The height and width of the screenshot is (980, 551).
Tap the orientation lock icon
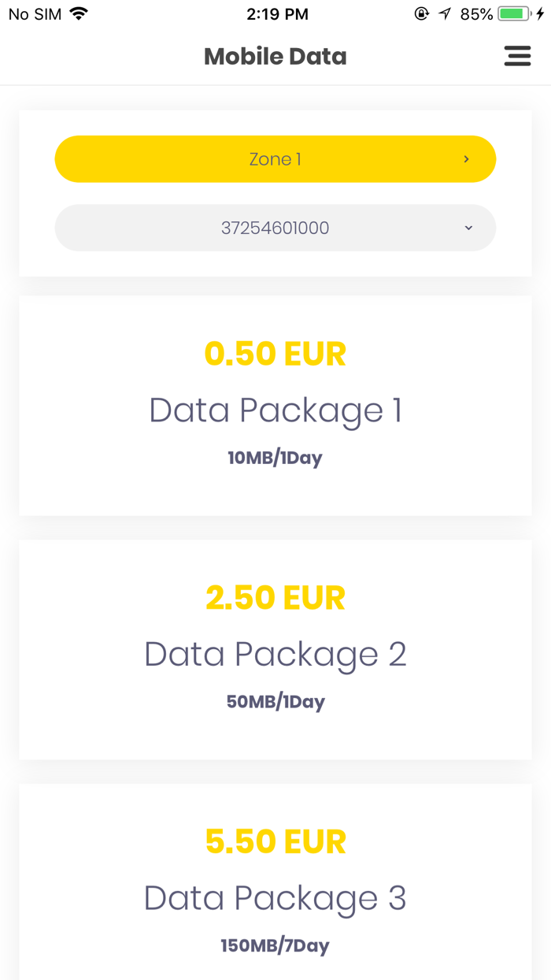point(421,13)
